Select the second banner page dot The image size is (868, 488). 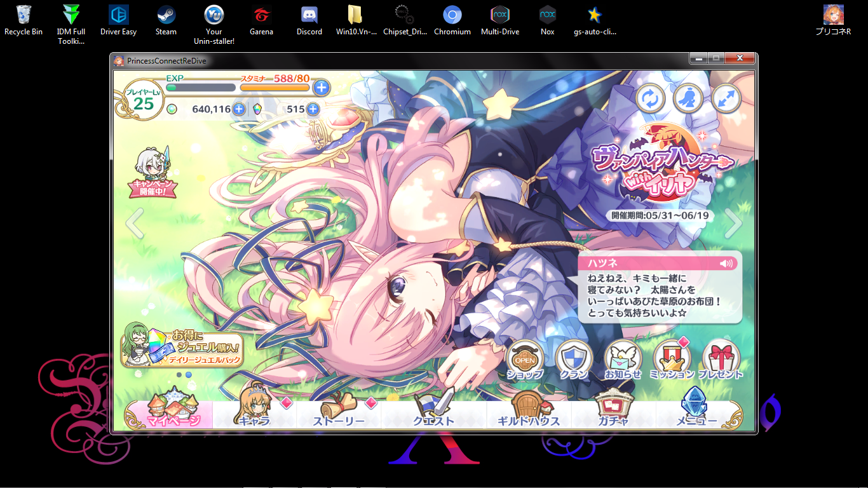(189, 375)
